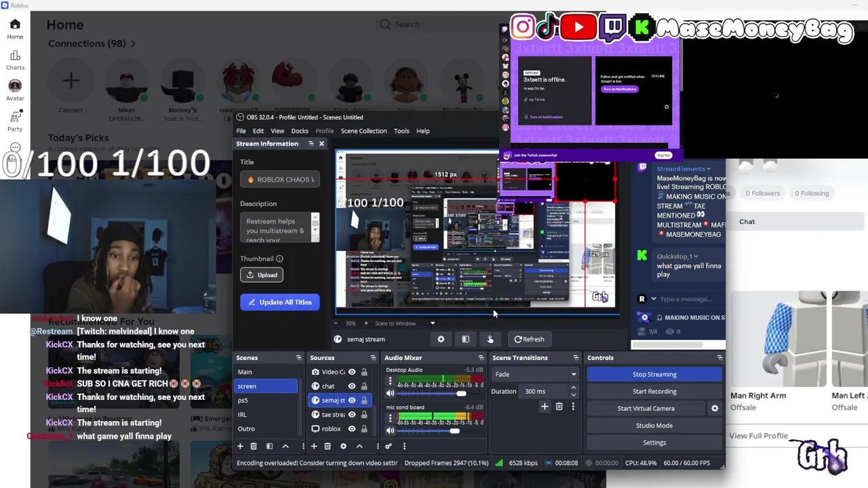Toggle lock on chat source
This screenshot has height=488, width=868.
(364, 386)
